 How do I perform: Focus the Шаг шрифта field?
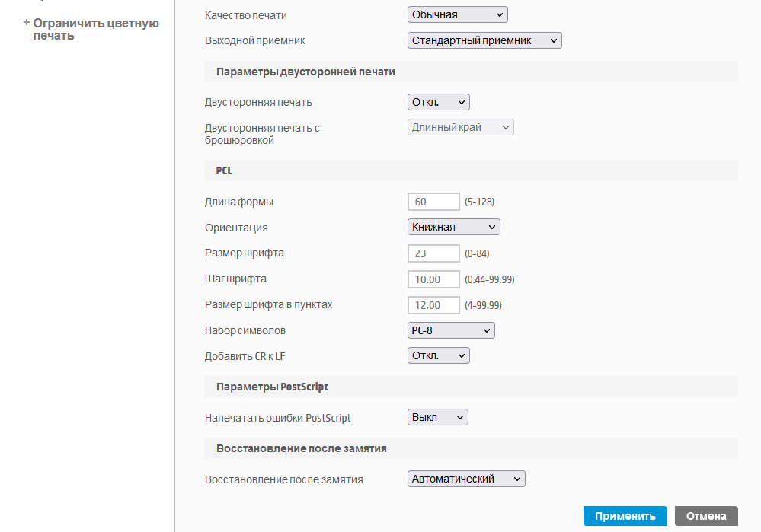(x=433, y=279)
